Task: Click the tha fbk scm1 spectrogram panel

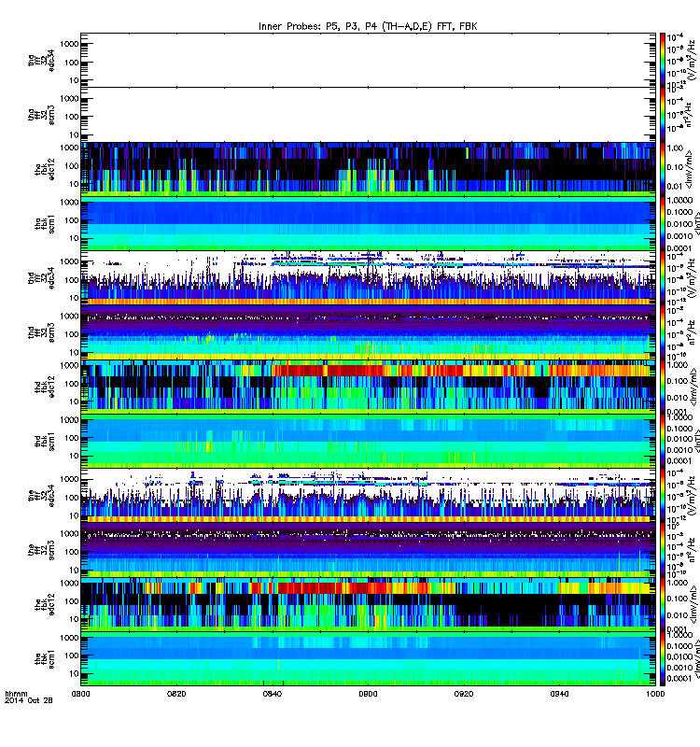Action: click(x=368, y=223)
